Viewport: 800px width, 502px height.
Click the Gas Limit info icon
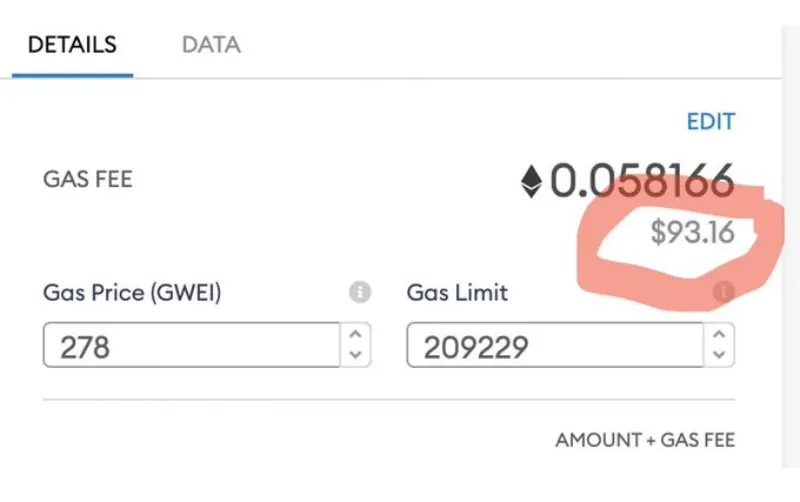point(723,292)
